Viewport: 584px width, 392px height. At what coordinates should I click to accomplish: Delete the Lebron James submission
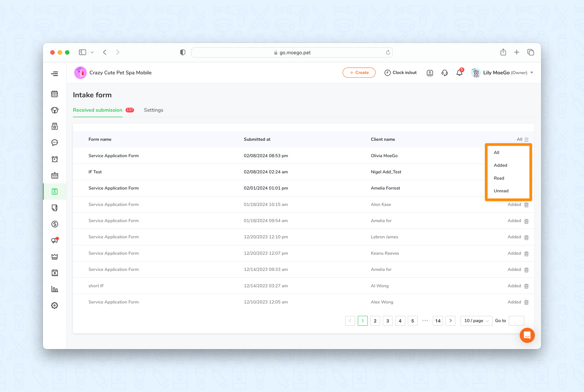pos(526,237)
